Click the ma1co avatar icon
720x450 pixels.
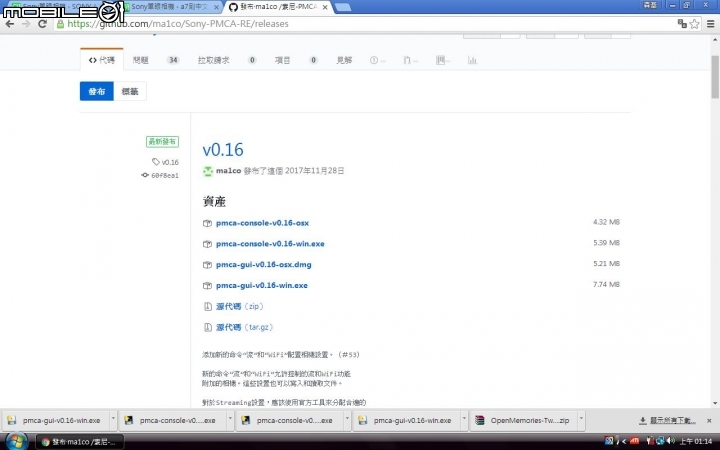tap(208, 171)
